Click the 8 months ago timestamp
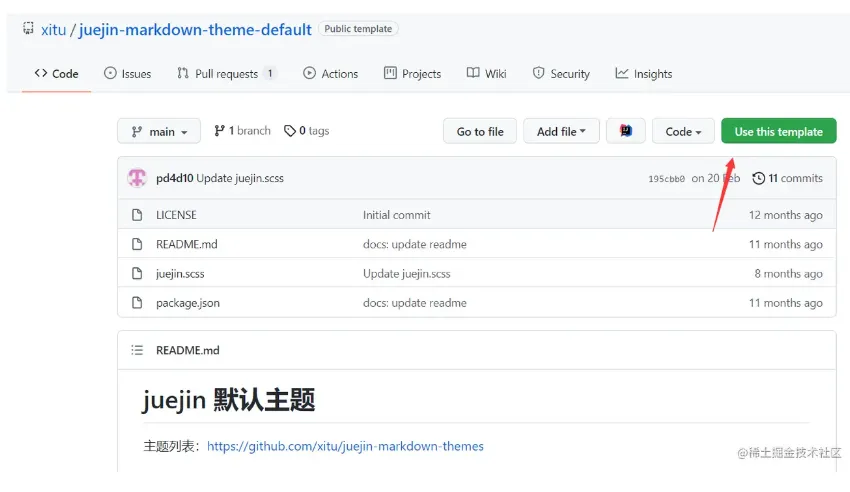Viewport: 850px width, 492px height. point(788,274)
